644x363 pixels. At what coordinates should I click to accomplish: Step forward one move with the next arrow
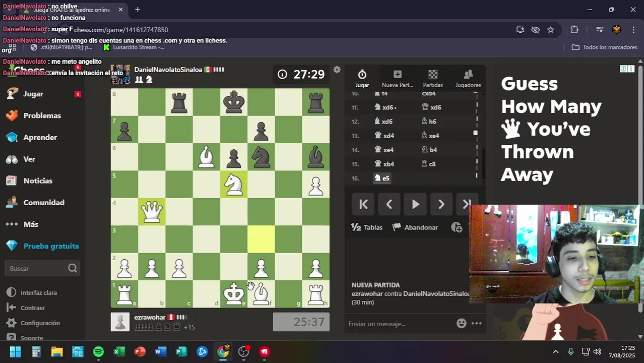tap(441, 204)
